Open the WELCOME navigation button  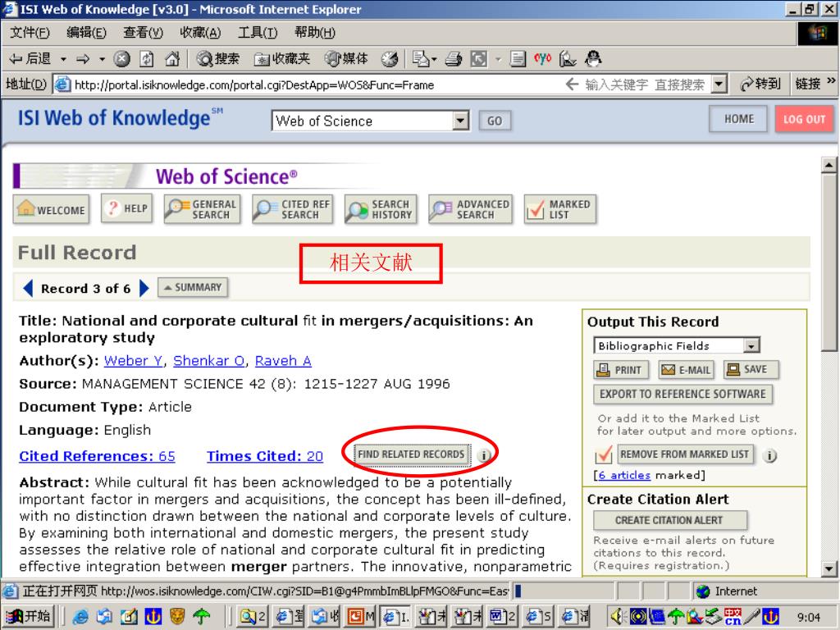(x=52, y=209)
